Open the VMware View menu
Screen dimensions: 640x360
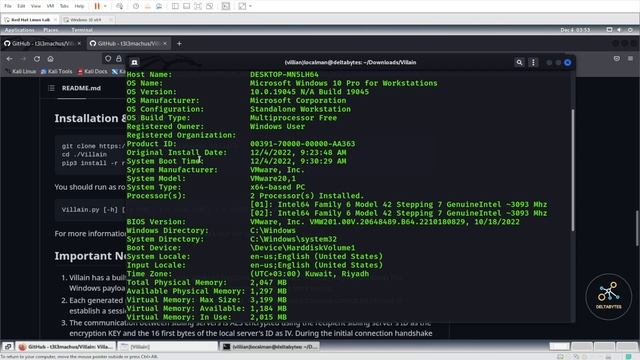point(36,6)
